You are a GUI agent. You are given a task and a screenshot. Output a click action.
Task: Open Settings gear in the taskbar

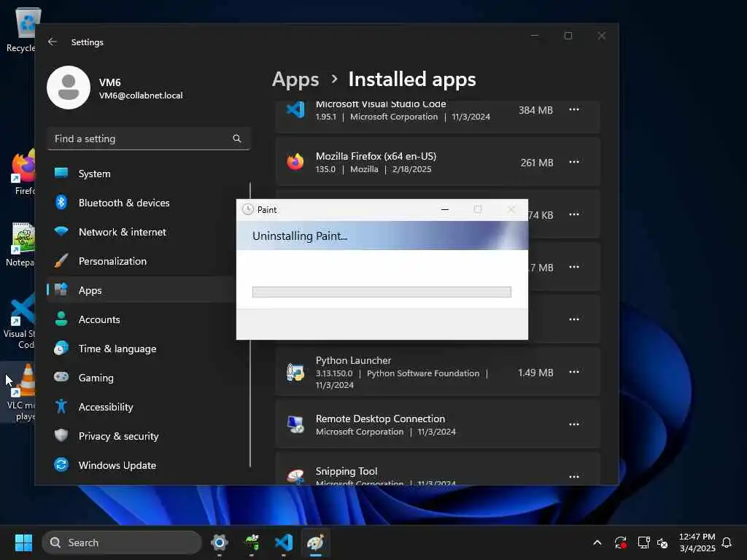tap(219, 542)
